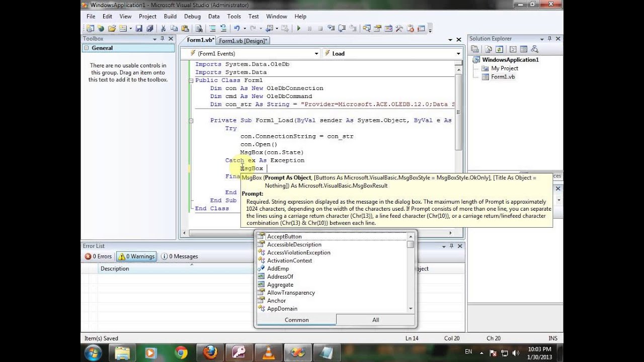Undo the last edit

(236, 29)
